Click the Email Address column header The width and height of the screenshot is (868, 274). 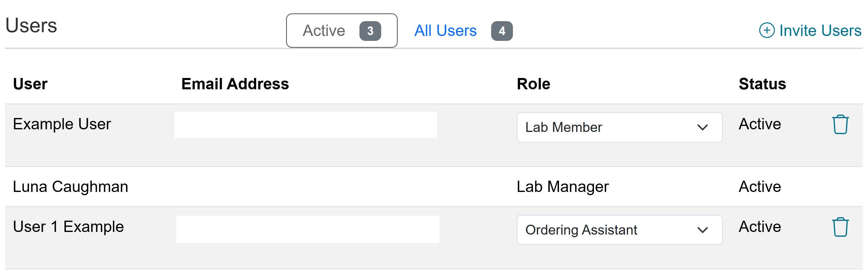(235, 84)
